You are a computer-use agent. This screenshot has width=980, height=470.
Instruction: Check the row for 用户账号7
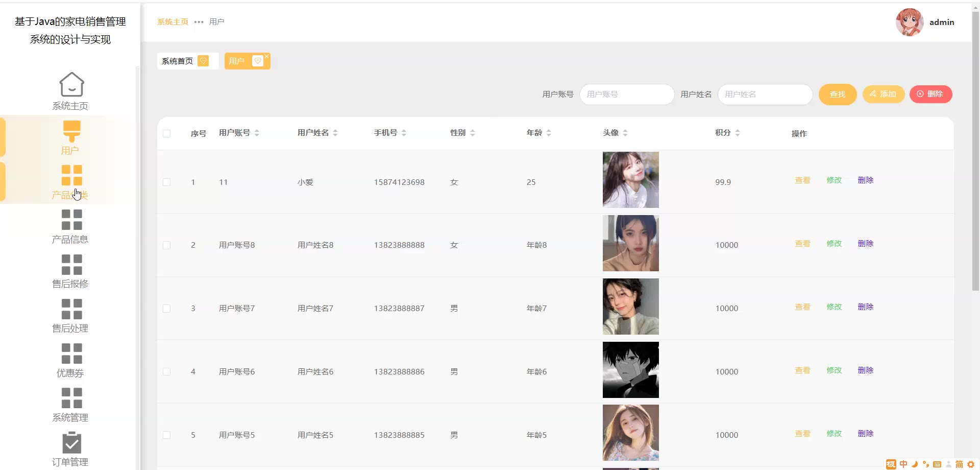click(x=166, y=309)
